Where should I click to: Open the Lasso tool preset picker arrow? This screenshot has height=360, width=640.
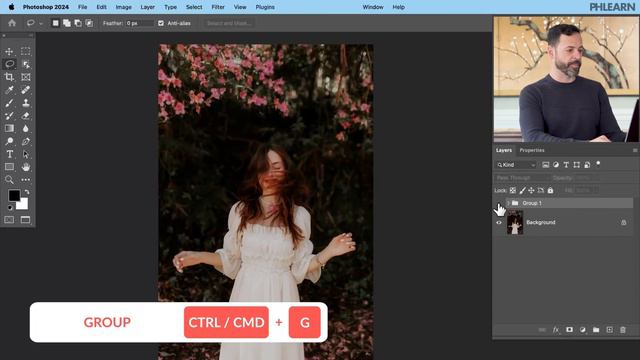40,24
